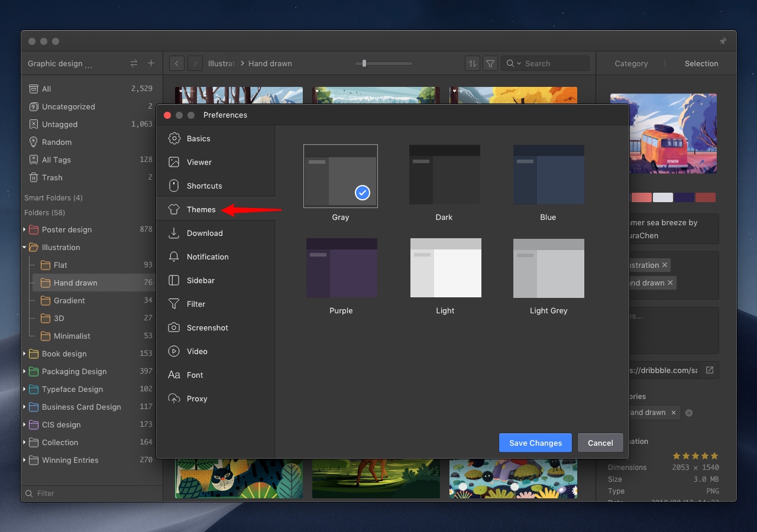The image size is (757, 532).
Task: Go back with the left arrow
Action: coord(176,63)
